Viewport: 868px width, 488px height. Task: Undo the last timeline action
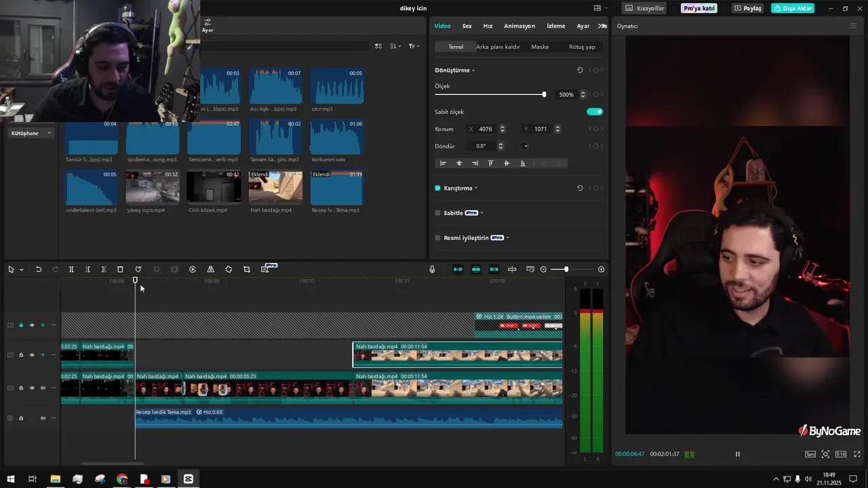pos(39,269)
